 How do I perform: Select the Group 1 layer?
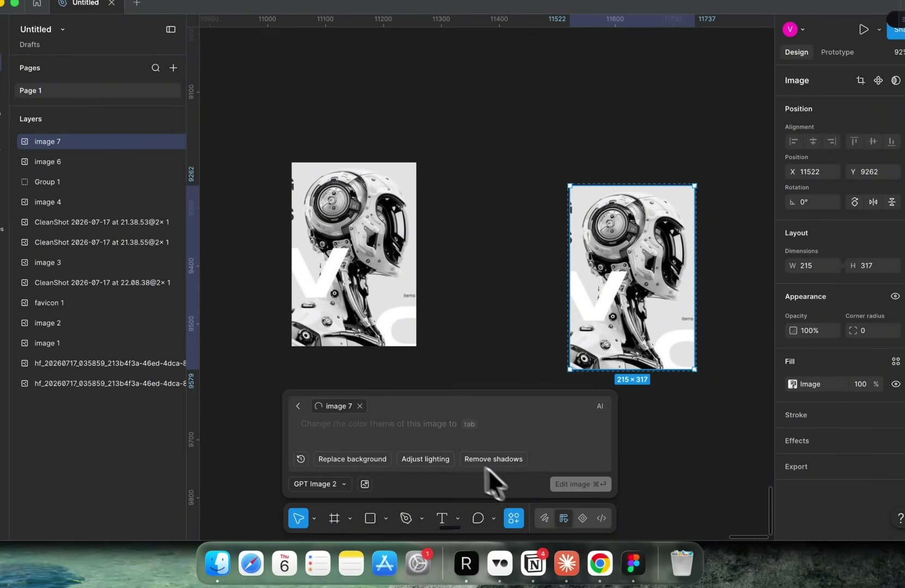[x=102, y=182]
